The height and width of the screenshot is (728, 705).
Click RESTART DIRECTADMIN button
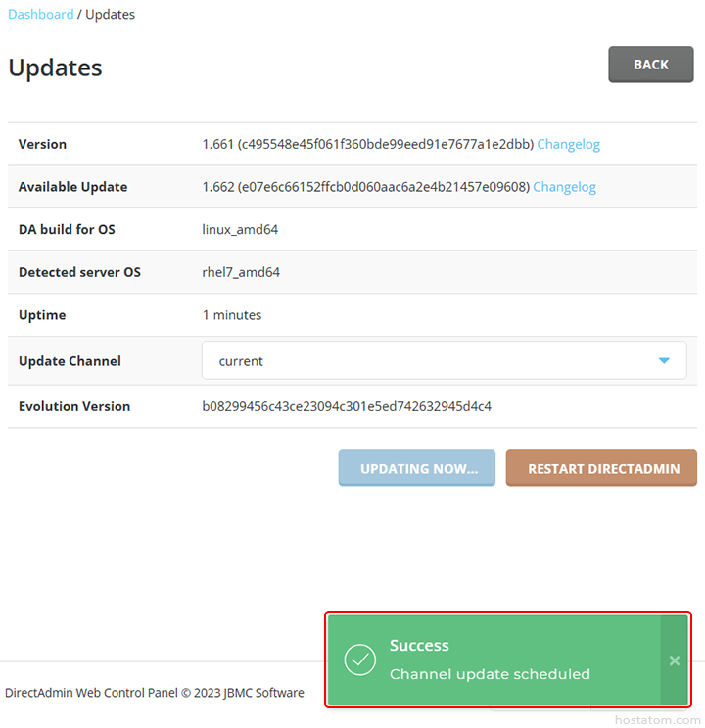point(602,469)
